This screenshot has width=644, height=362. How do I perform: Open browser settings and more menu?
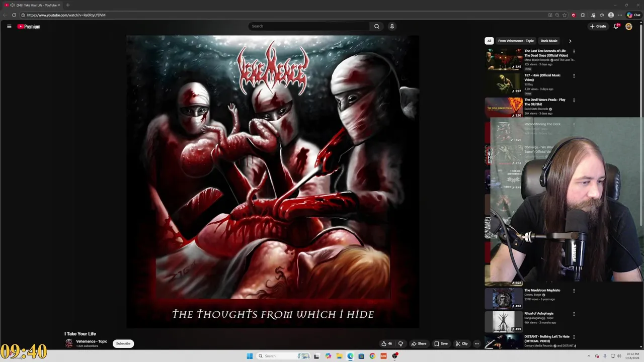(x=620, y=15)
